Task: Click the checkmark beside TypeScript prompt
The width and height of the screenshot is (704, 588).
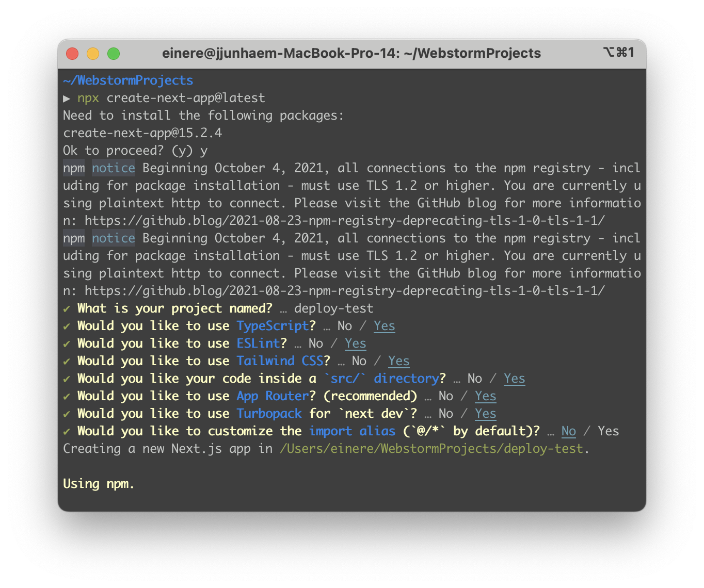Action: click(67, 326)
